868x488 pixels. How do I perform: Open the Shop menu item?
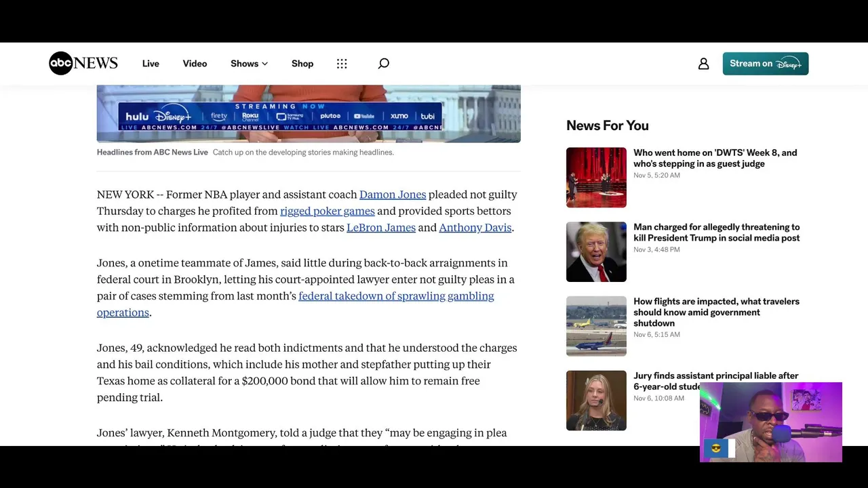point(302,64)
